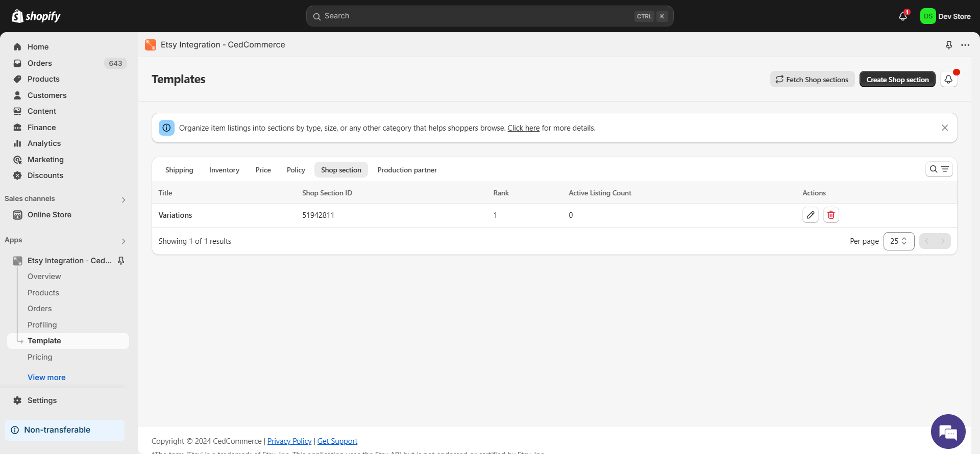Expand the Sales channels section
The width and height of the screenshot is (980, 454).
124,200
